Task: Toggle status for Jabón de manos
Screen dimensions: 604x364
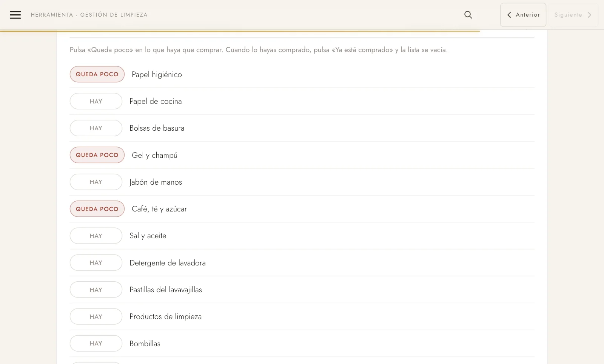Action: tap(96, 182)
